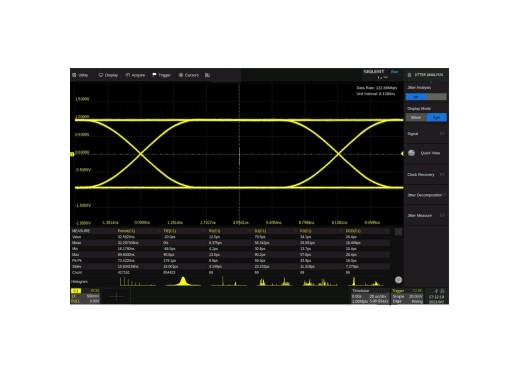Click the Utility gear icon

pos(74,75)
